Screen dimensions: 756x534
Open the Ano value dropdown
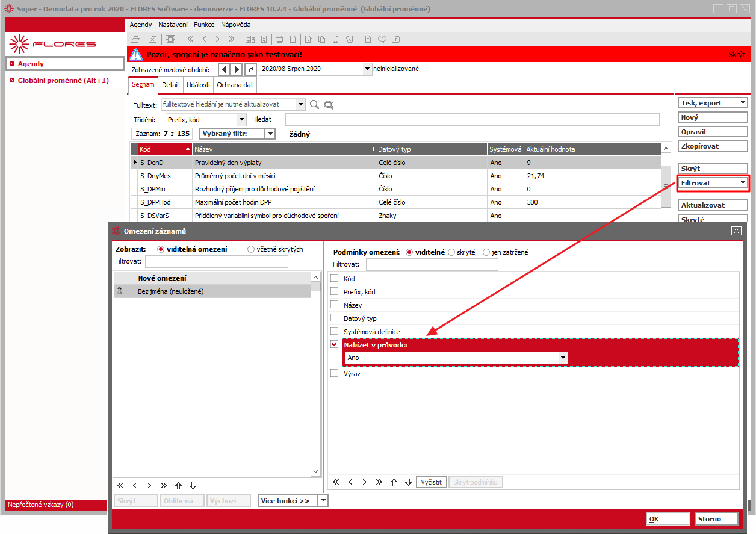point(563,358)
